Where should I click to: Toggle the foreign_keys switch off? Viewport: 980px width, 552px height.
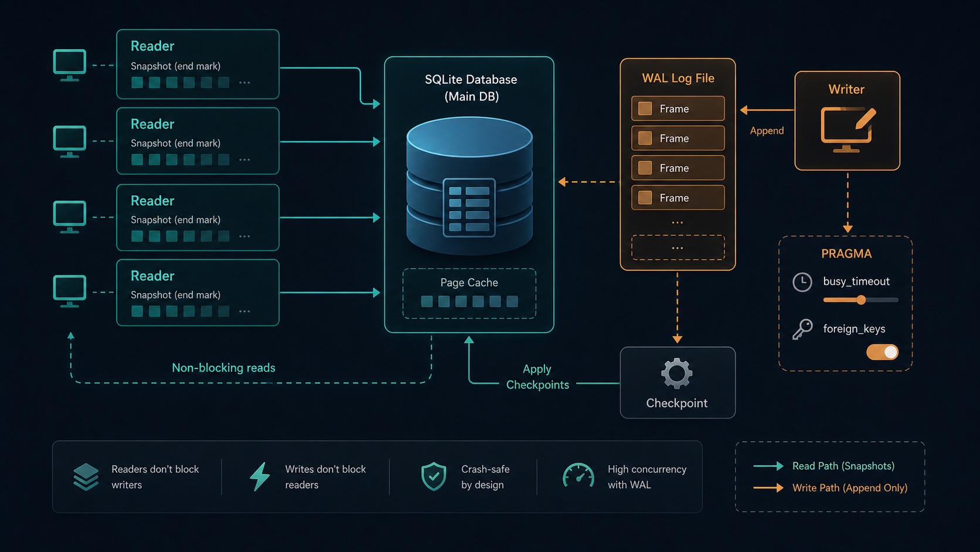pyautogui.click(x=882, y=352)
